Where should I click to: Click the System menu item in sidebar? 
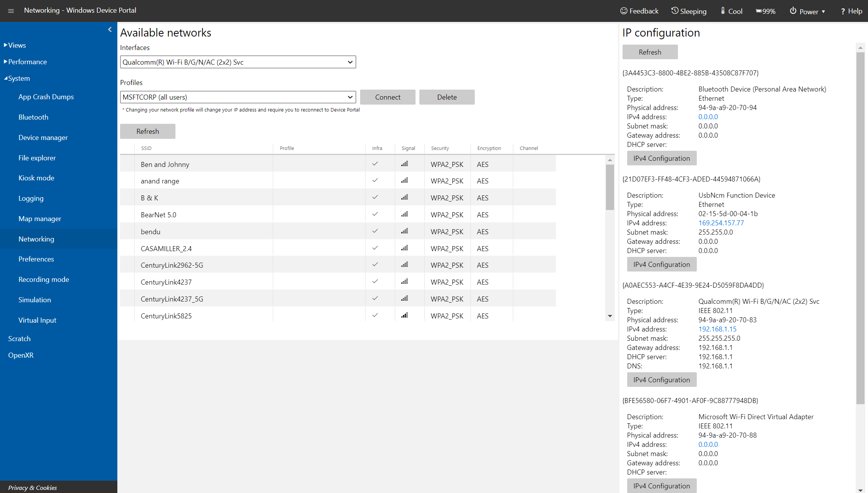click(18, 78)
